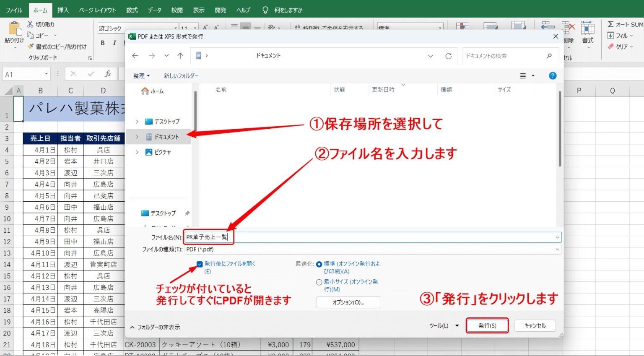
Task: Select Desktop (デスクトップ) in the folder tree
Action: (x=162, y=122)
